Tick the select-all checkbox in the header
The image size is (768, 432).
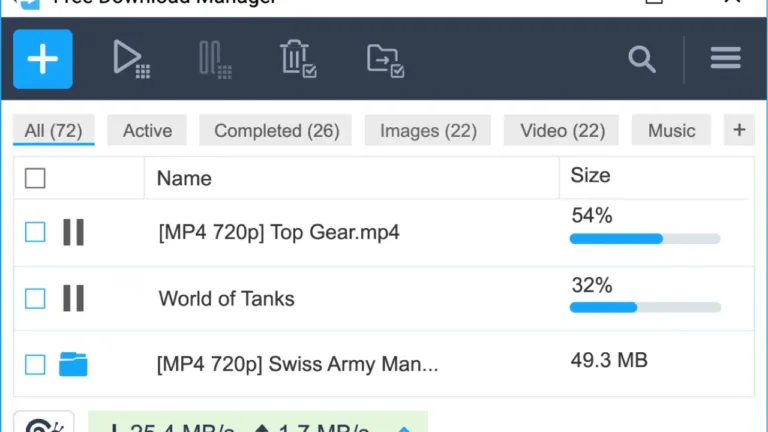[35, 178]
